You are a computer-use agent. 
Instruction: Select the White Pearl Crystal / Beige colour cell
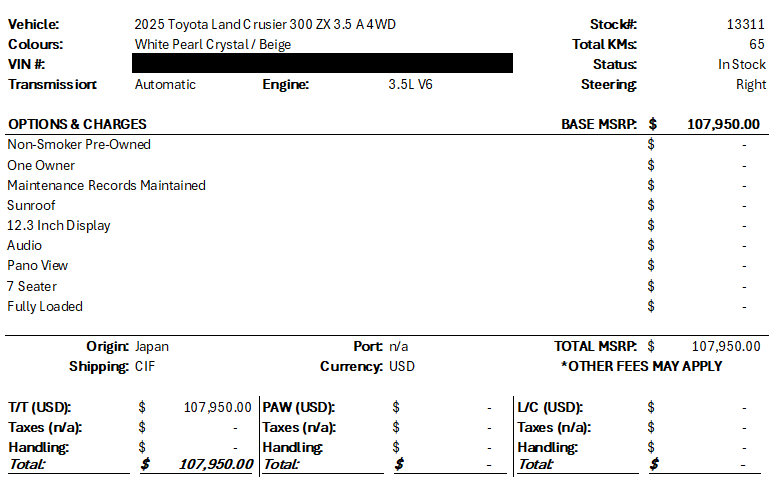pyautogui.click(x=213, y=44)
